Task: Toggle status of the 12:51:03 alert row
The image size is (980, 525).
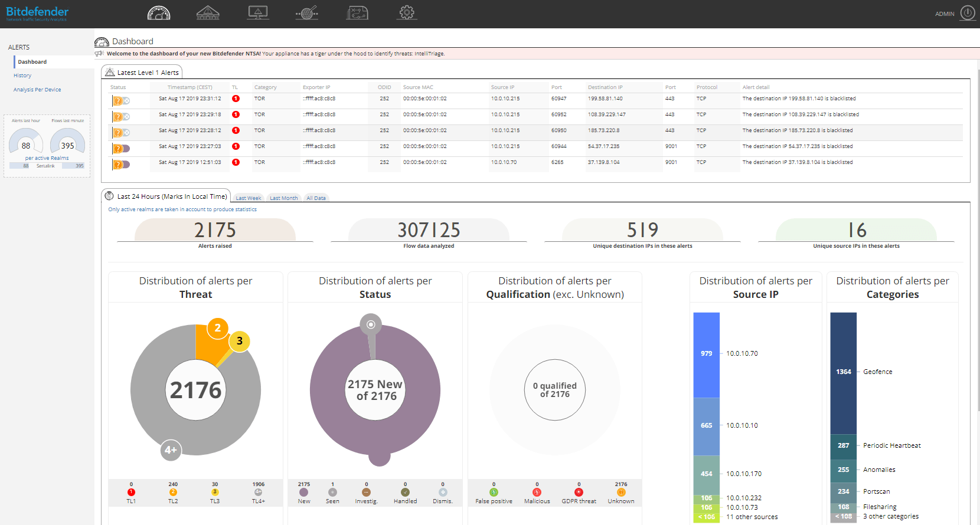Action: pyautogui.click(x=121, y=165)
